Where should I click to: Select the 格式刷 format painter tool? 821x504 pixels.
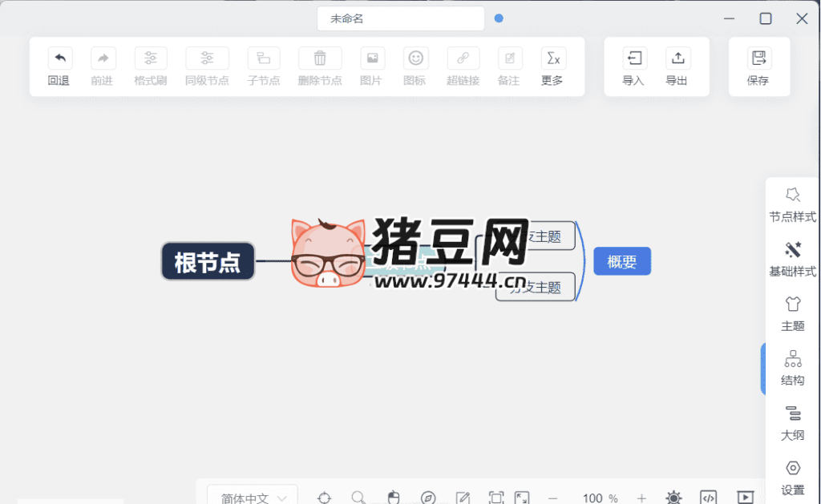150,67
